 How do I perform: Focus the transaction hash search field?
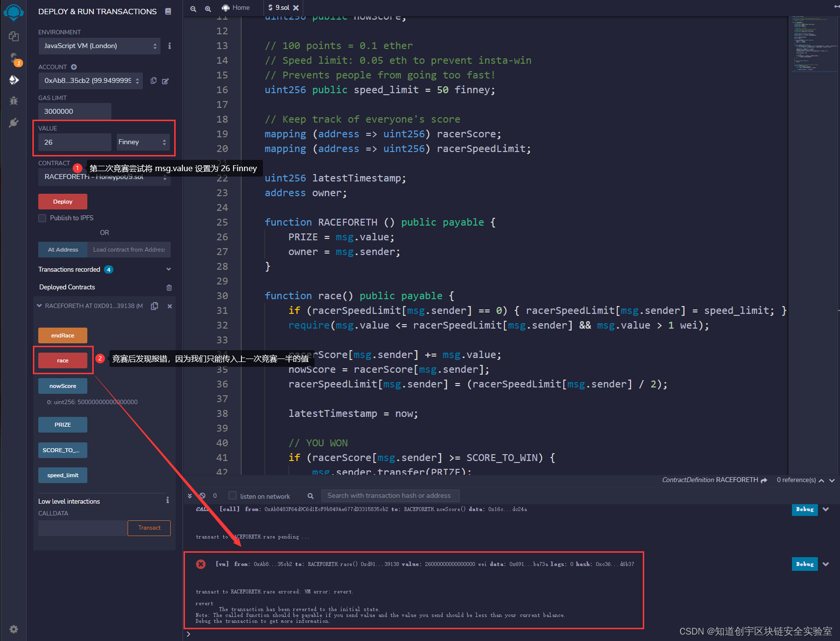(390, 496)
